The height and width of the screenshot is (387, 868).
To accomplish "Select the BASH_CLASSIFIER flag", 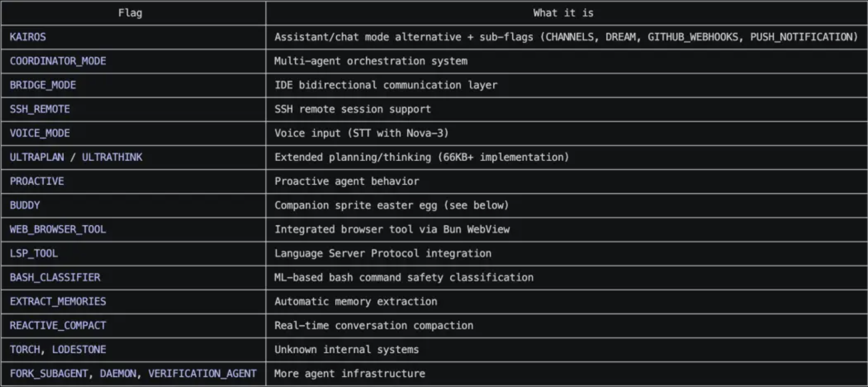I will (55, 278).
